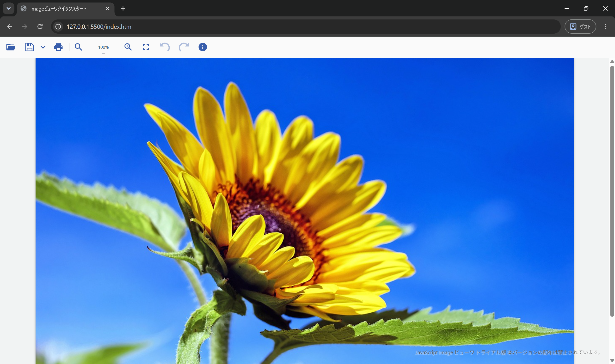615x364 pixels.
Task: Reload the page with the refresh icon
Action: tap(40, 26)
